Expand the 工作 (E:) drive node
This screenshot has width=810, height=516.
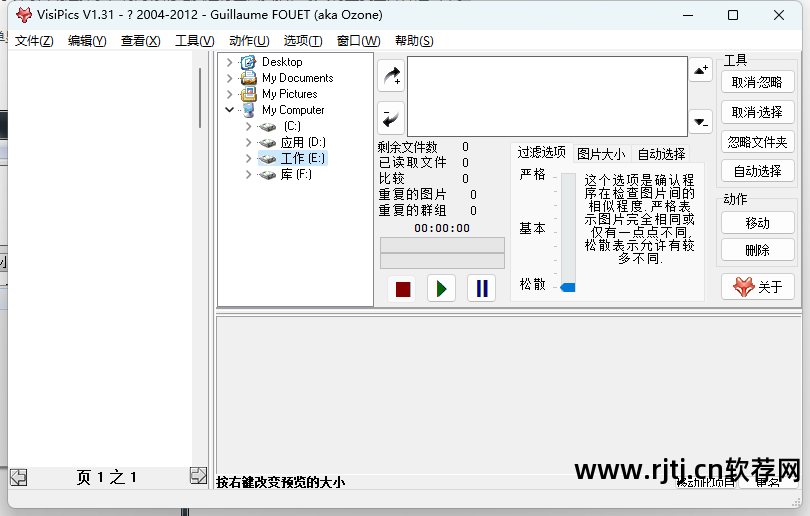click(248, 158)
